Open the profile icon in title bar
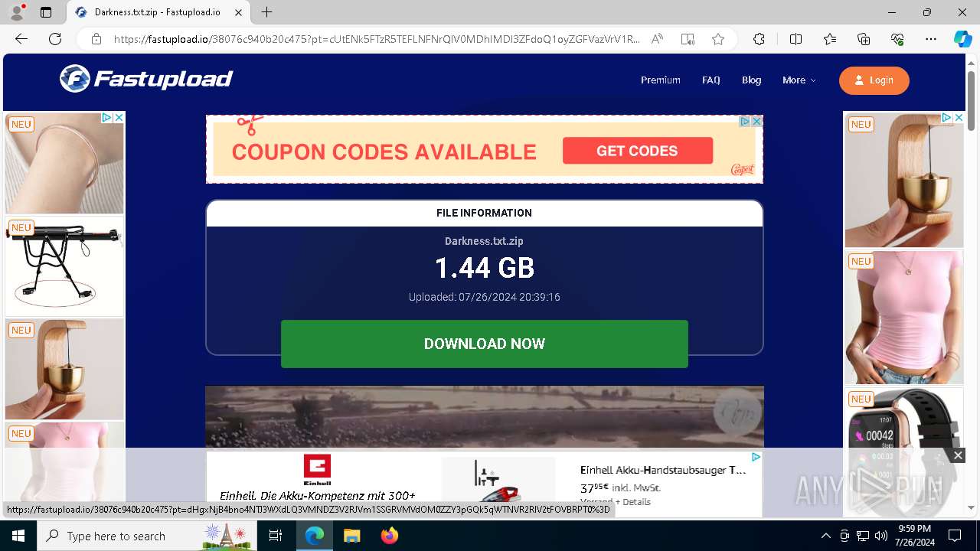Image resolution: width=980 pixels, height=551 pixels. [x=17, y=12]
